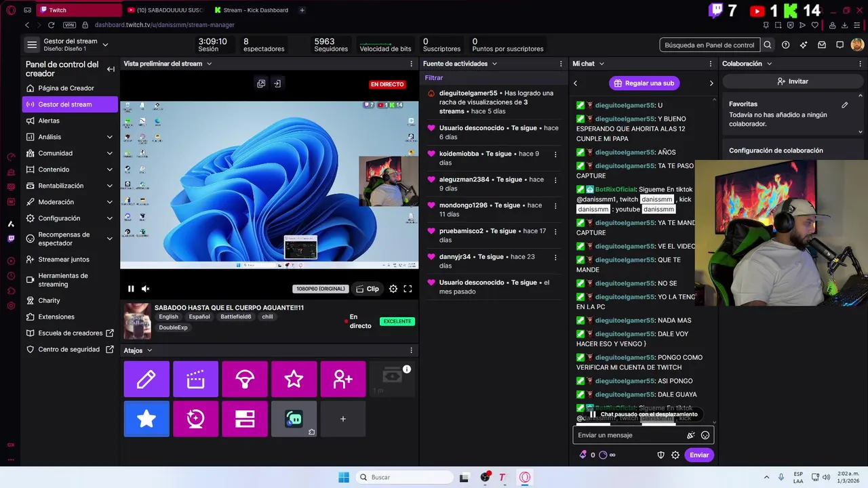Screen dimensions: 868x488
Task: Expand the Comunidad sidebar section
Action: click(x=110, y=153)
